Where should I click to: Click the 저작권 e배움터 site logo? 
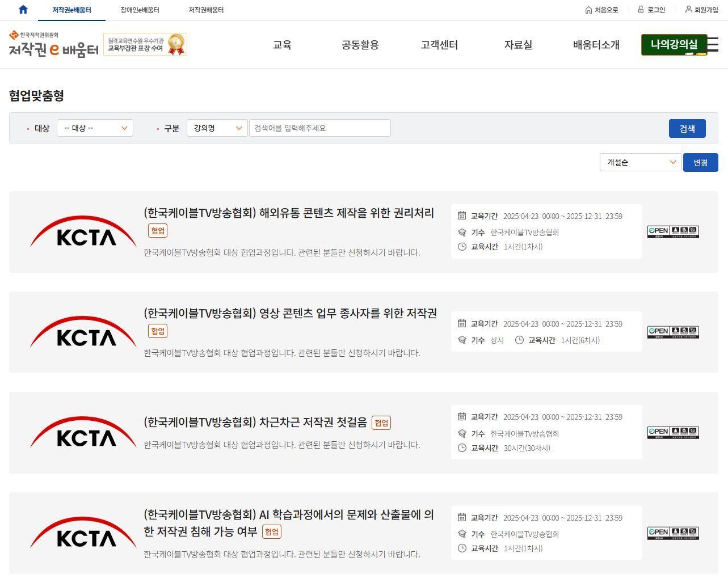[x=53, y=45]
